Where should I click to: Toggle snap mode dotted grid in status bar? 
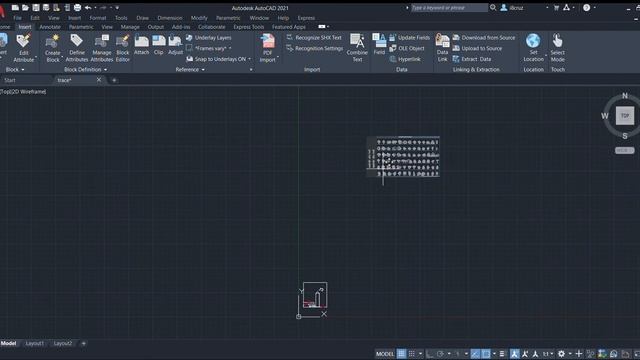coord(412,353)
